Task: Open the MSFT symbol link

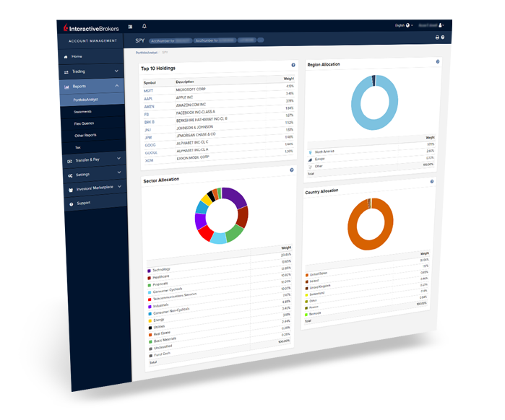Action: coord(149,91)
